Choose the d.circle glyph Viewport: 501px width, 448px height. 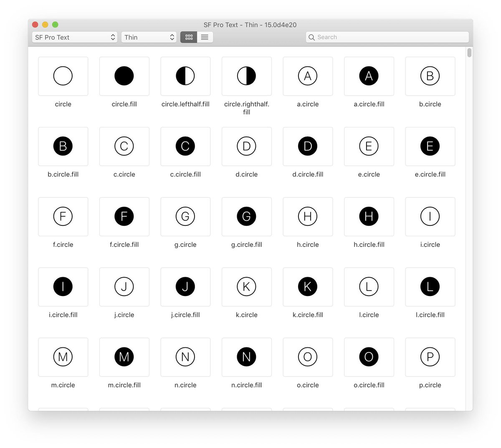pyautogui.click(x=247, y=146)
